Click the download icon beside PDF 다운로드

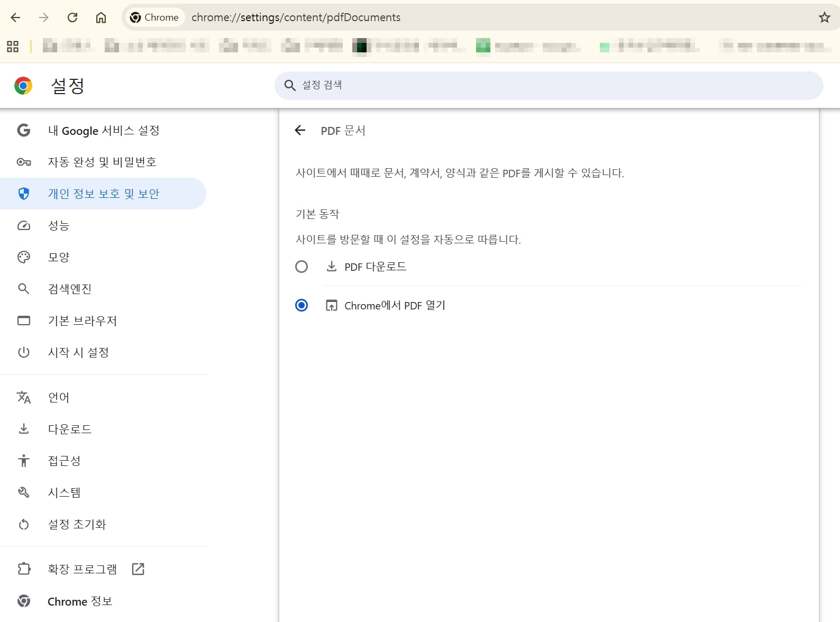pyautogui.click(x=332, y=266)
